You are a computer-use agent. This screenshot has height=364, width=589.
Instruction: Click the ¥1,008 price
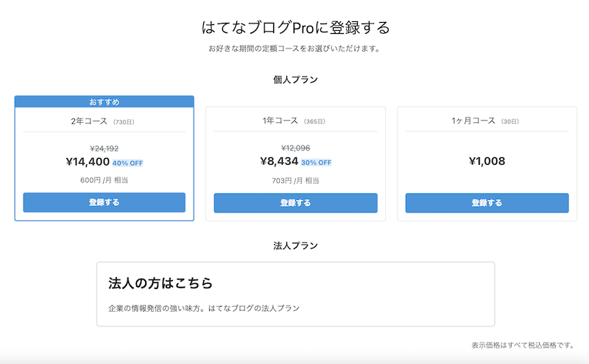(487, 161)
